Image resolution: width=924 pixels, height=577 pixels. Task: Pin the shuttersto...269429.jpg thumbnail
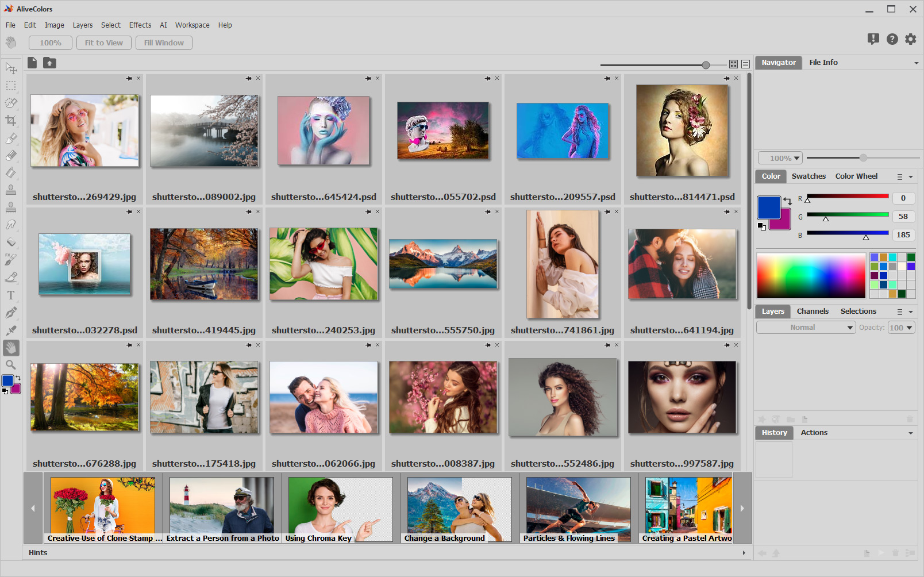click(x=129, y=78)
